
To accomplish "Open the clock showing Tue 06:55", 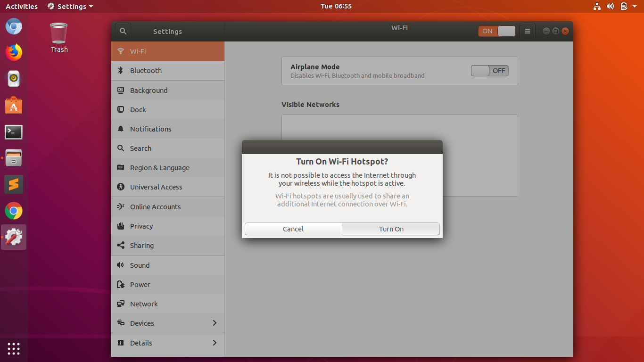I will point(336,6).
